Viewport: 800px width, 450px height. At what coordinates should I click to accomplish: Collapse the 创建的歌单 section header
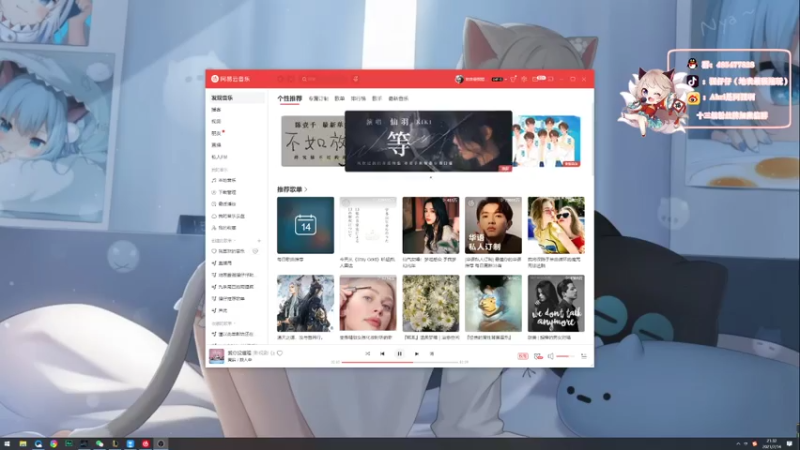click(223, 241)
